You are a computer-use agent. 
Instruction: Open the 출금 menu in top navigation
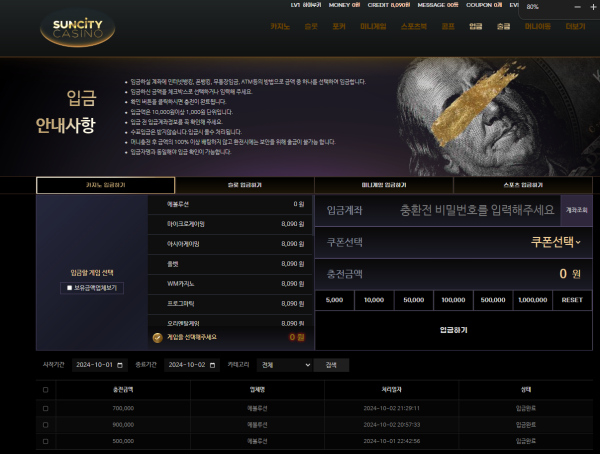503,27
